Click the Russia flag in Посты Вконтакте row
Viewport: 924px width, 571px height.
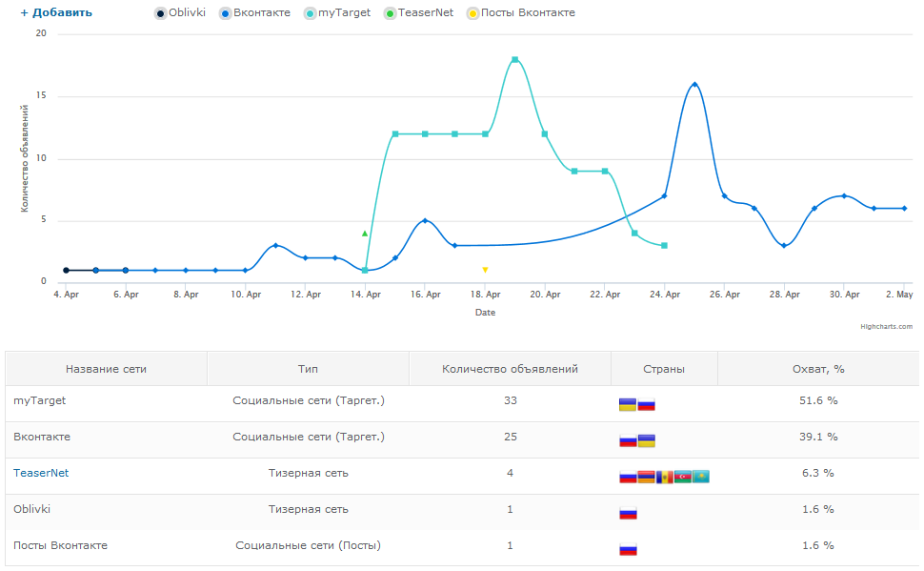click(628, 550)
